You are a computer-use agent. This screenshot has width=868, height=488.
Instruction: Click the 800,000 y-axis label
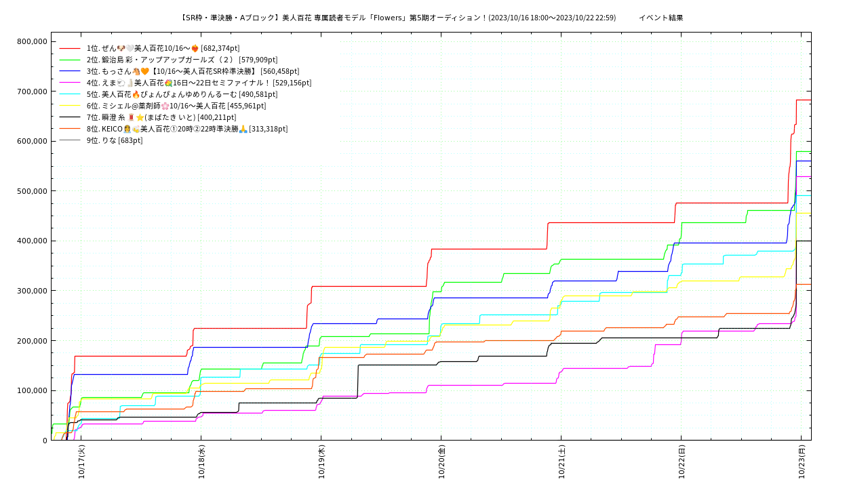32,41
